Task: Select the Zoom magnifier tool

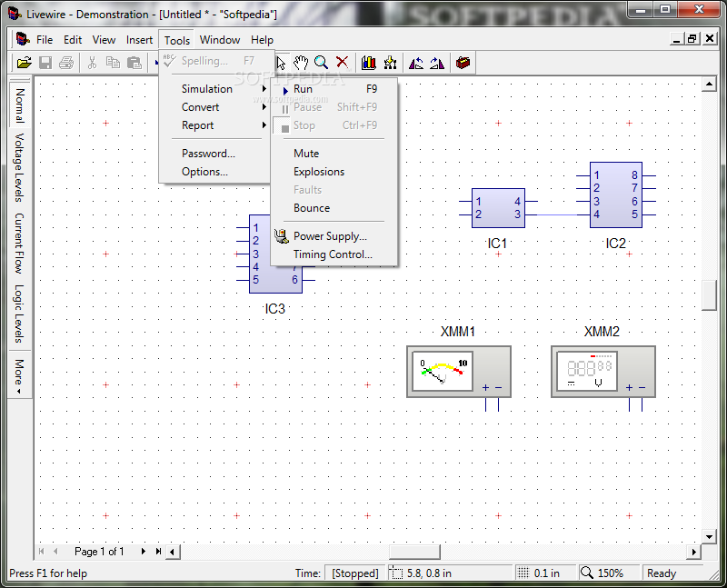Action: [x=322, y=63]
